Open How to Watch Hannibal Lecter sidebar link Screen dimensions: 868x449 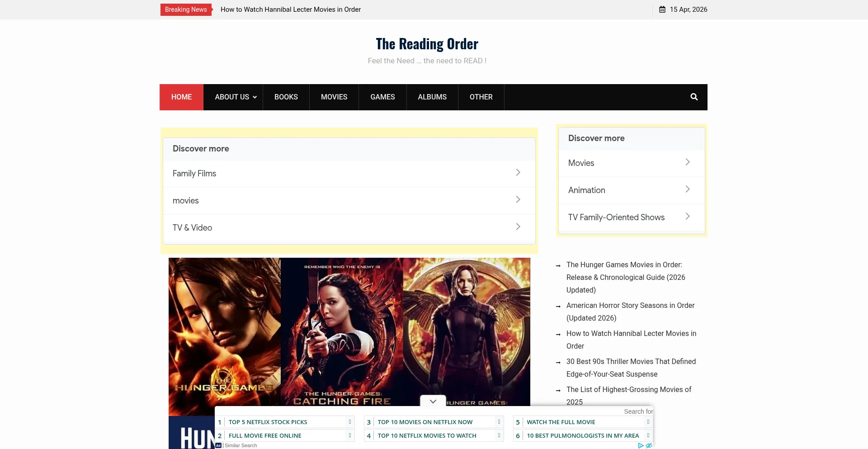point(631,340)
